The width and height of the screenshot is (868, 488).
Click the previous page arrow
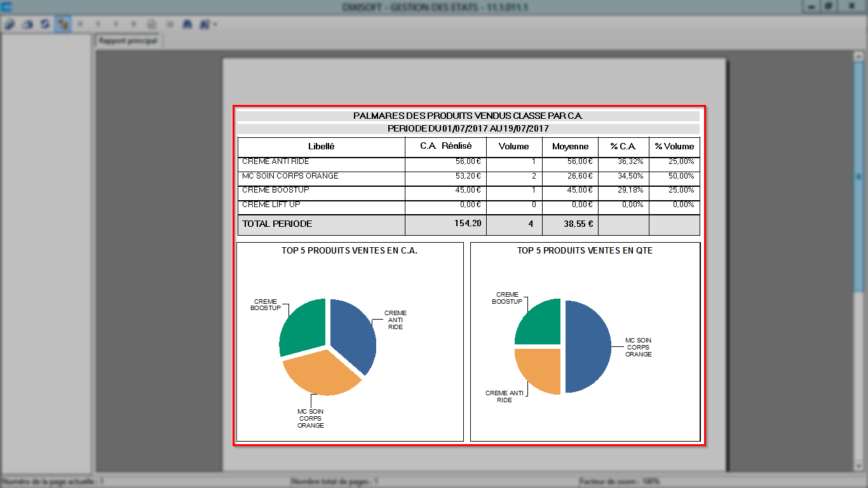click(x=98, y=24)
